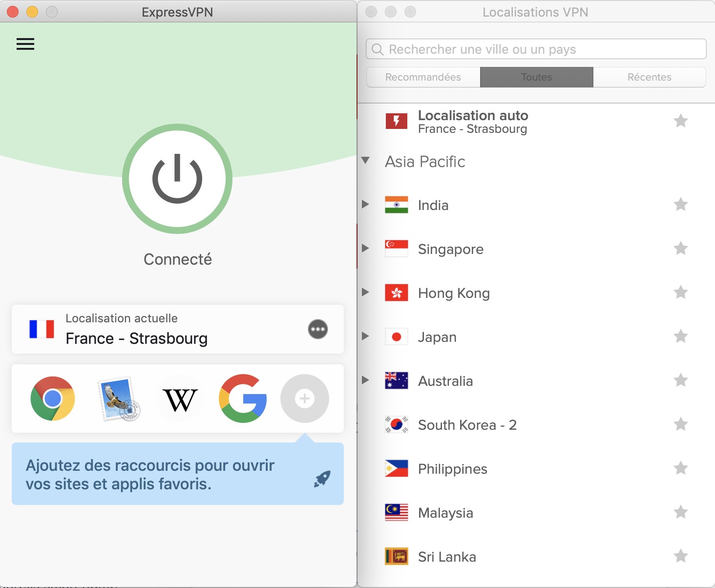The height and width of the screenshot is (588, 715).
Task: Toggle favorite star for India
Action: [x=681, y=204]
